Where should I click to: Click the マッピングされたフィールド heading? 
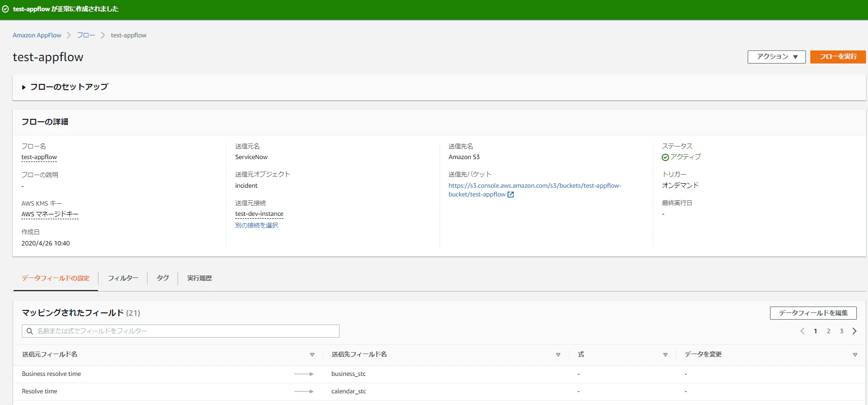[73, 313]
